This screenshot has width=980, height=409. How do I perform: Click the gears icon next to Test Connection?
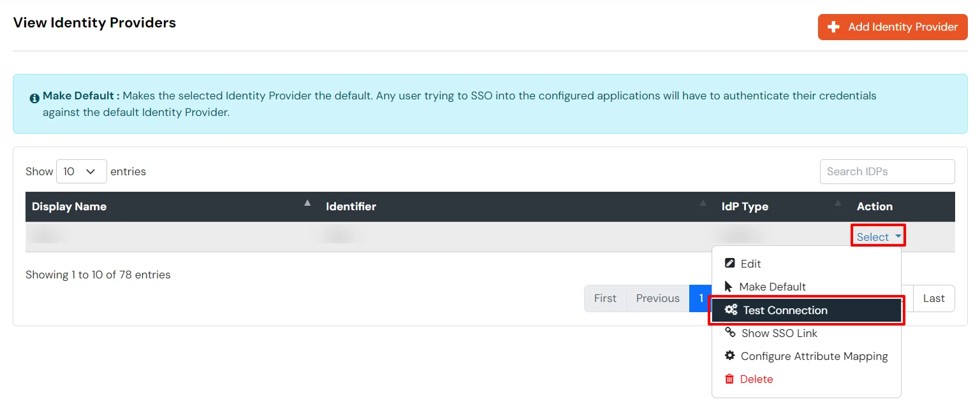pyautogui.click(x=731, y=310)
